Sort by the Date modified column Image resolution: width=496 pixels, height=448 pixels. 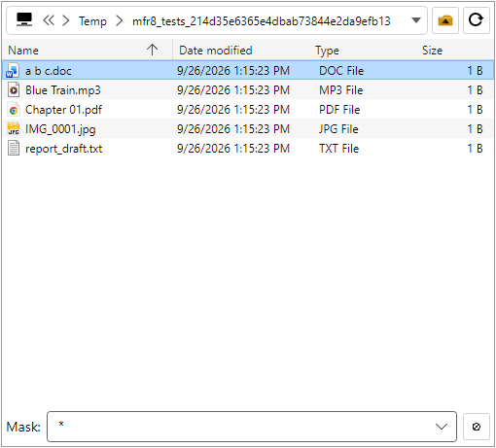(x=216, y=51)
